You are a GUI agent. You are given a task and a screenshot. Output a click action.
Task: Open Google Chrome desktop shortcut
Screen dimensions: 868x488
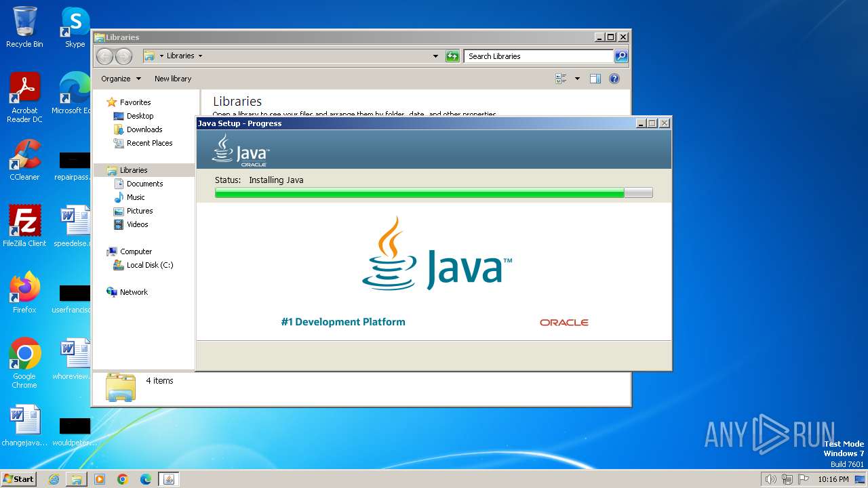24,363
